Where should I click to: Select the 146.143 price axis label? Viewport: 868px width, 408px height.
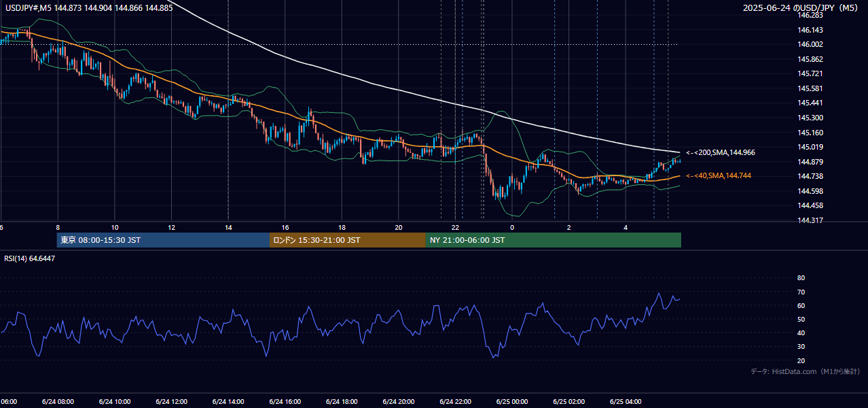(811, 30)
